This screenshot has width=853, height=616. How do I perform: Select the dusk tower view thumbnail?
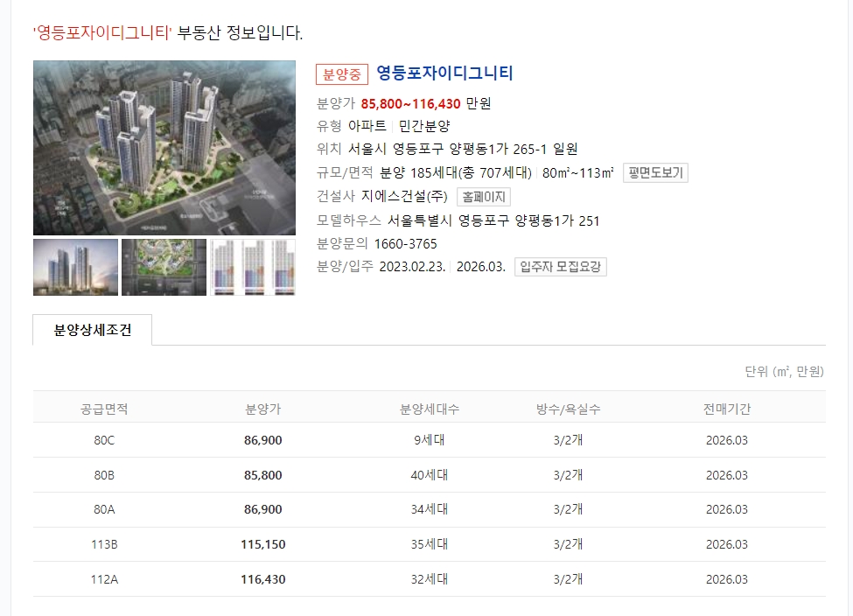pyautogui.click(x=75, y=267)
